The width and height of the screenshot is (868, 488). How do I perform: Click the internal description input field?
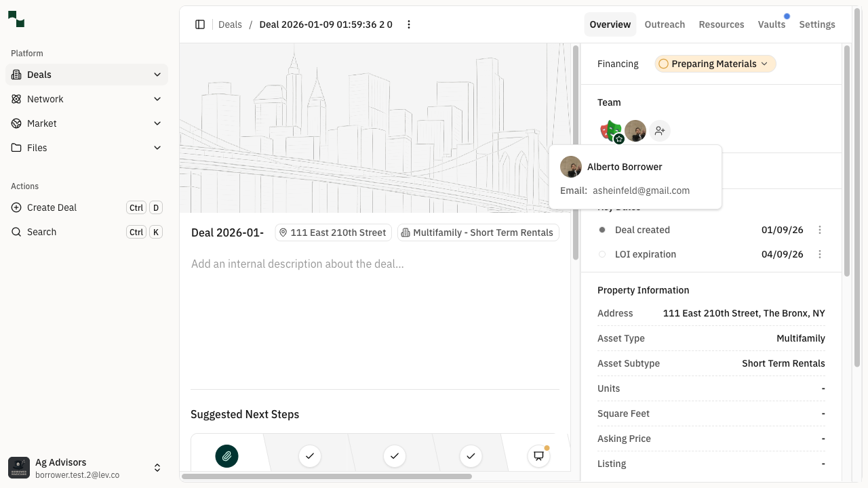(298, 264)
